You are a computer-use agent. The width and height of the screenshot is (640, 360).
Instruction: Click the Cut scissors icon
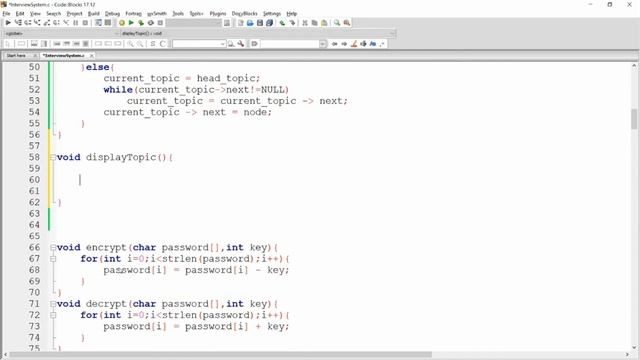click(x=305, y=23)
